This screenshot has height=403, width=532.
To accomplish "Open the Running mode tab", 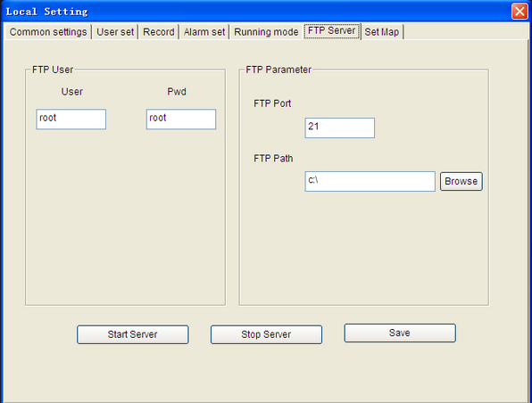I will point(266,32).
